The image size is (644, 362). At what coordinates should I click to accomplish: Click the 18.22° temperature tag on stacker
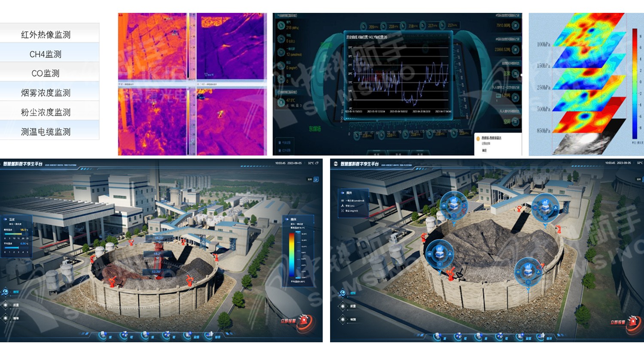tap(159, 238)
